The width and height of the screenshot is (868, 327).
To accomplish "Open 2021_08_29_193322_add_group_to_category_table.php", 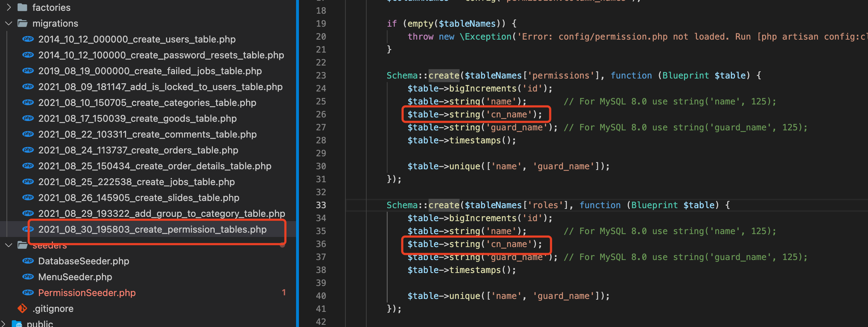I will pos(162,214).
